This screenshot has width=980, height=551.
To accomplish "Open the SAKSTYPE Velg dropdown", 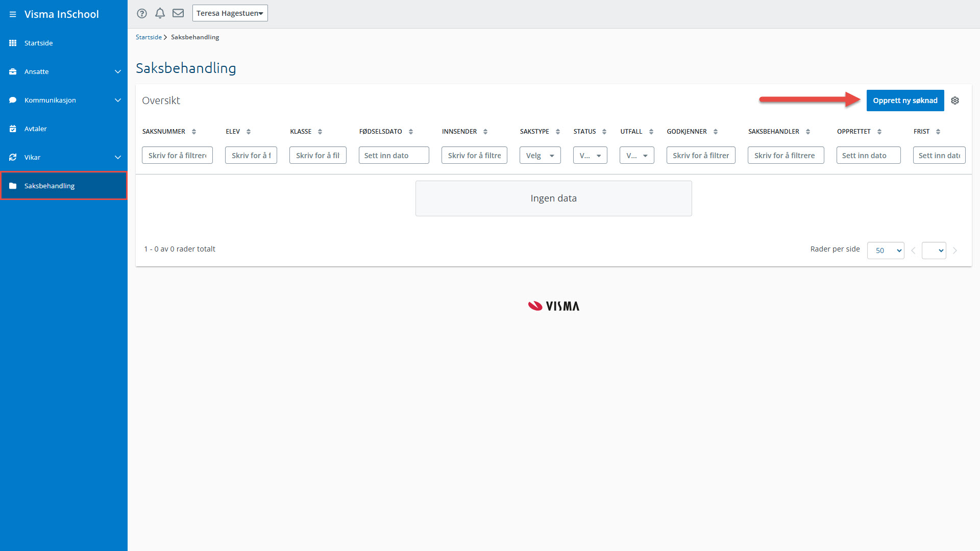I will [x=540, y=156].
